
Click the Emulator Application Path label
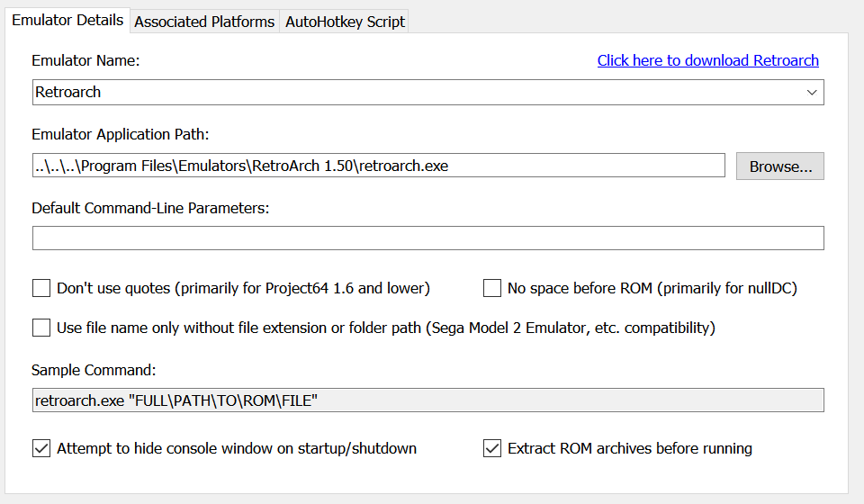[x=120, y=134]
